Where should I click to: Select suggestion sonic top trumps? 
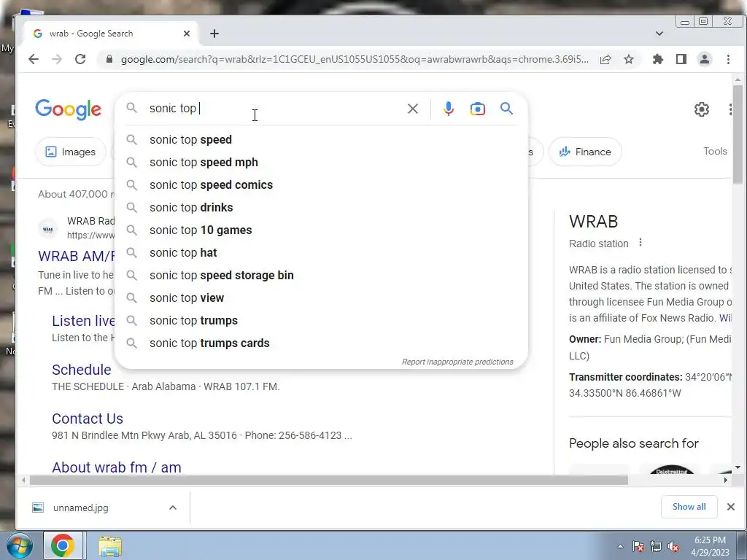click(321, 321)
